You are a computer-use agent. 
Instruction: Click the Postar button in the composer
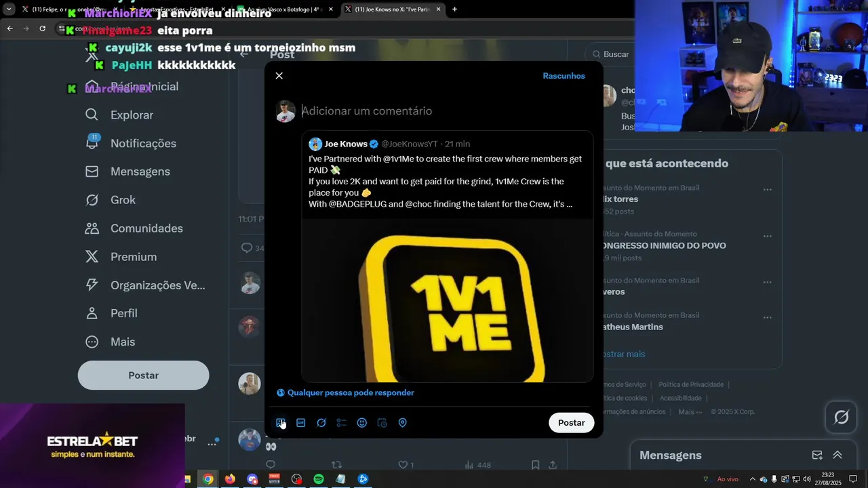pos(571,423)
